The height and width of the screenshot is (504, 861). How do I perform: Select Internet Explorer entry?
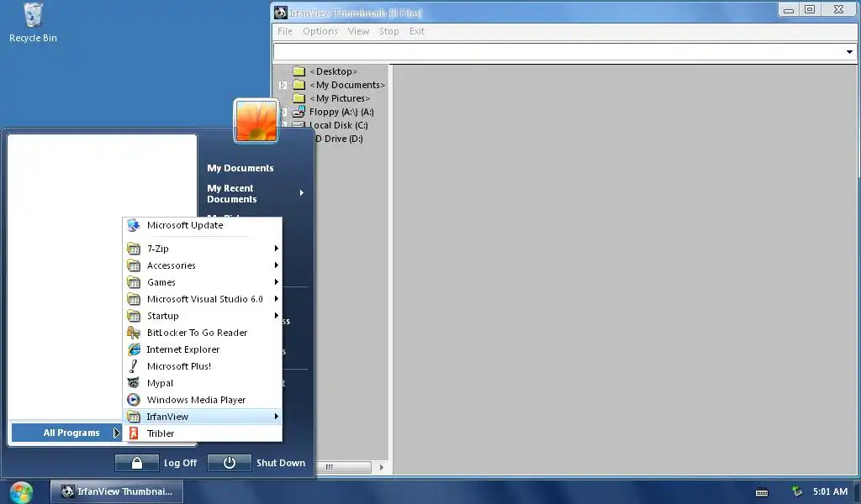[x=202, y=349]
